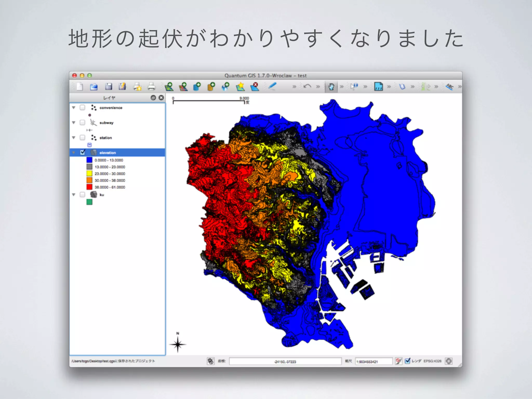
Task: Uncheck the elevation layer checkbox
Action: coord(83,152)
